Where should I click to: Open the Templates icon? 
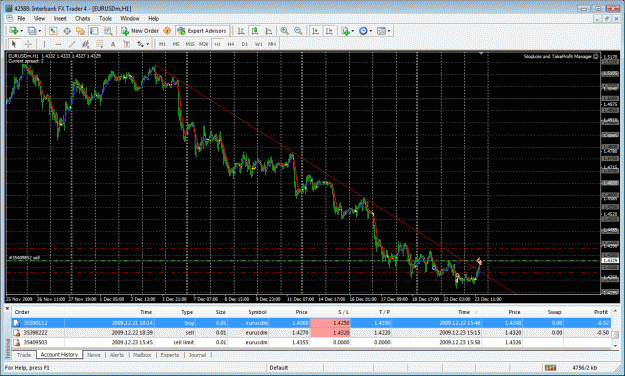click(x=381, y=31)
